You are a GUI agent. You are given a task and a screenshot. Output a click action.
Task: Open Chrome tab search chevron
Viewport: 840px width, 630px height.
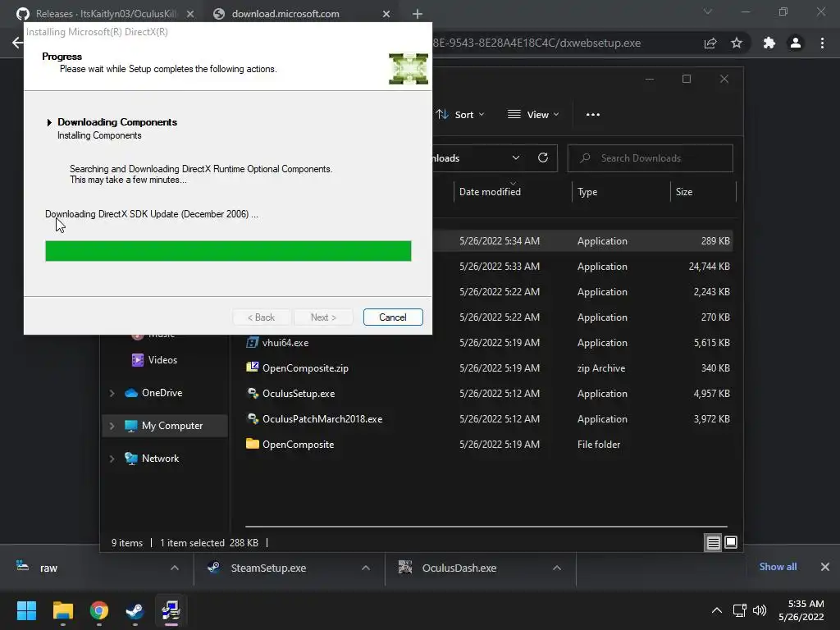coord(708,11)
